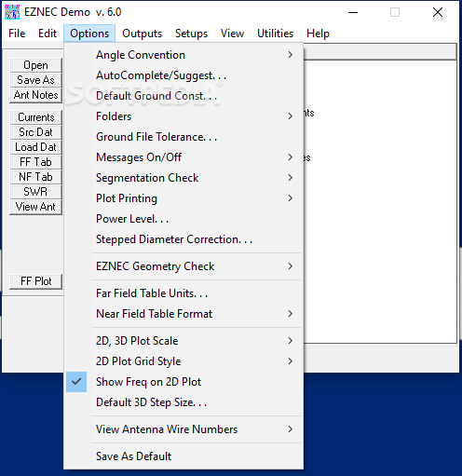Click the FF Plot button
The image size is (462, 476).
point(35,281)
